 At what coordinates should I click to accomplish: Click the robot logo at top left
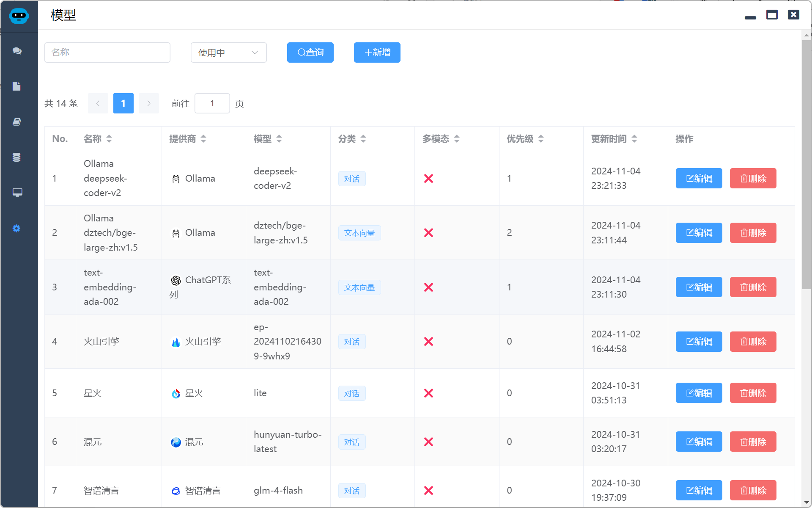click(19, 16)
